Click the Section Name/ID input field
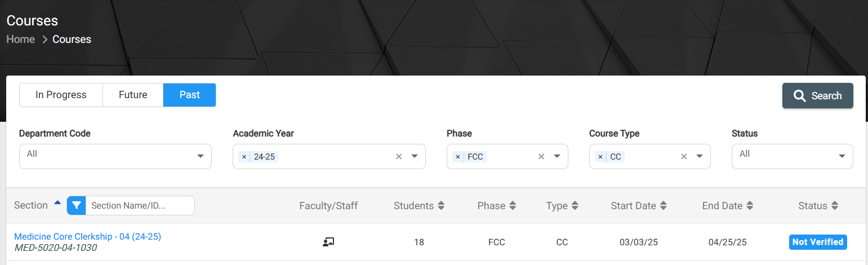The height and width of the screenshot is (265, 868). 140,205
